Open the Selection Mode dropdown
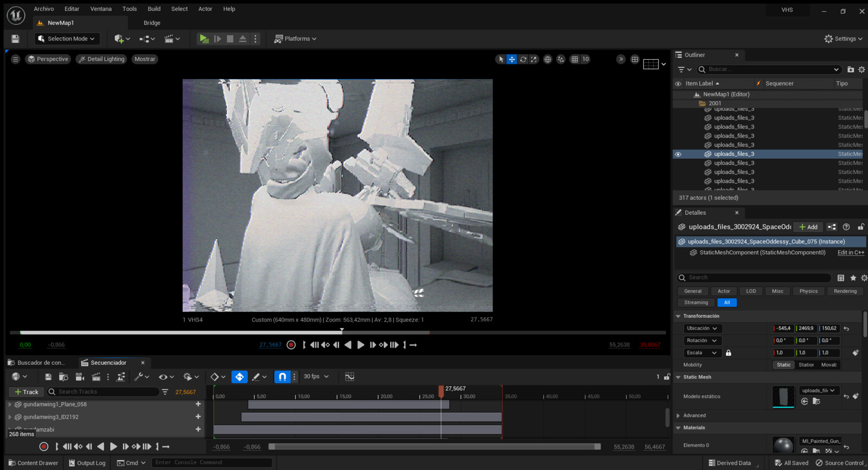Screen dimensions: 868x470 click(67, 38)
